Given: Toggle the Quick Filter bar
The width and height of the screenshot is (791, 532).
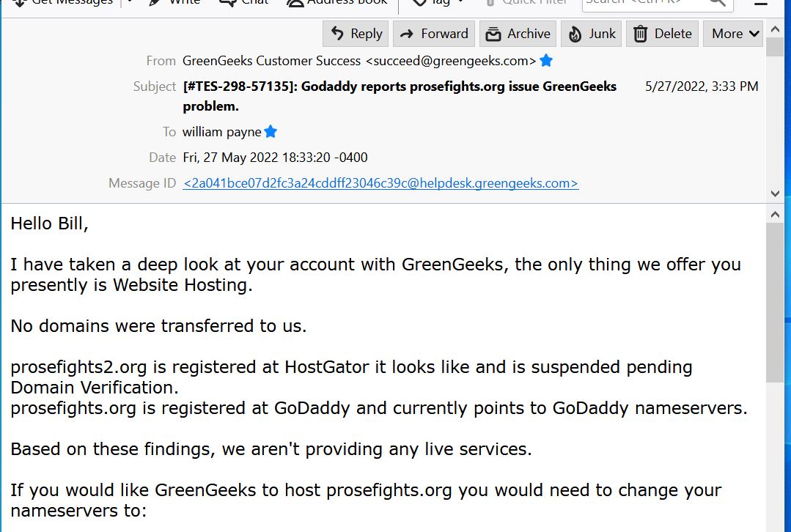Looking at the screenshot, I should coord(526,2).
